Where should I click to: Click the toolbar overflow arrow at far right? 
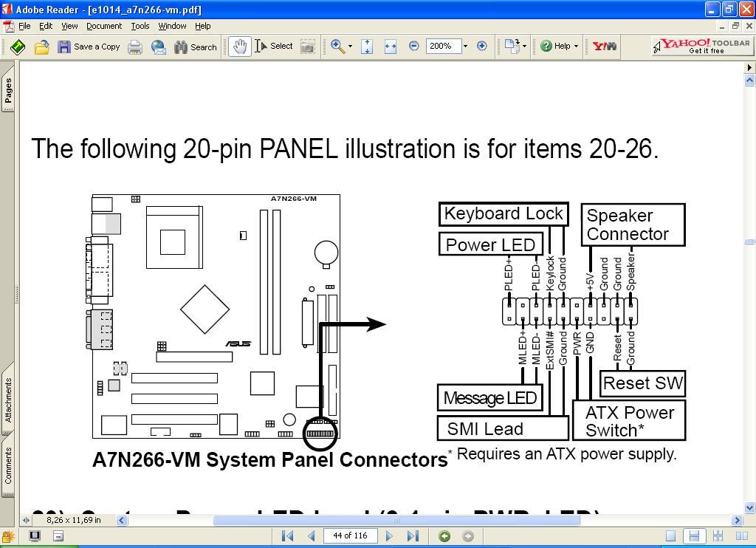click(750, 67)
